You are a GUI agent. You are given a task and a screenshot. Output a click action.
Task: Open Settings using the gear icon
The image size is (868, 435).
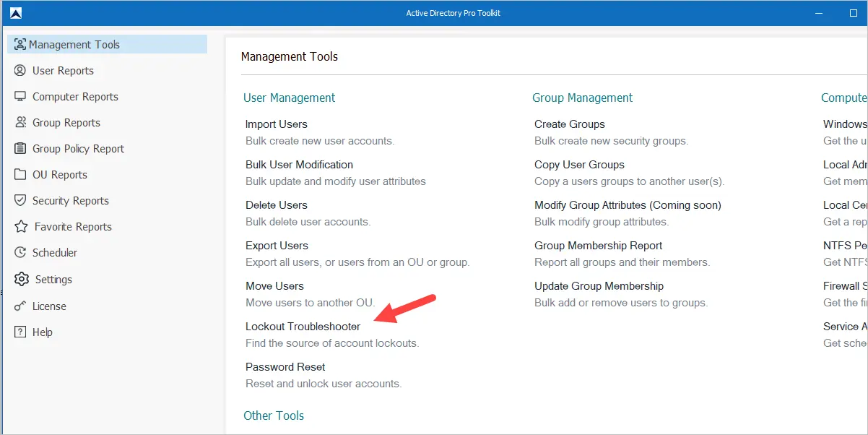point(22,279)
